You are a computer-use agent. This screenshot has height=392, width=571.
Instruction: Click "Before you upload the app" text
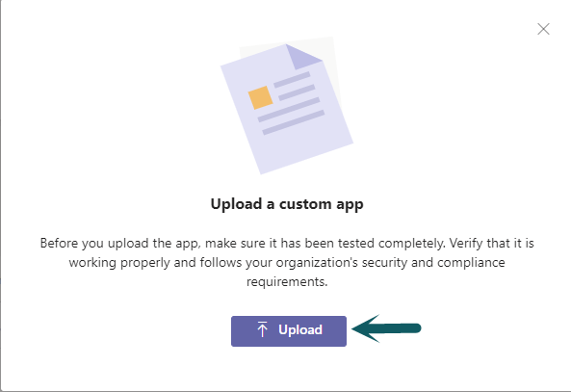120,243
